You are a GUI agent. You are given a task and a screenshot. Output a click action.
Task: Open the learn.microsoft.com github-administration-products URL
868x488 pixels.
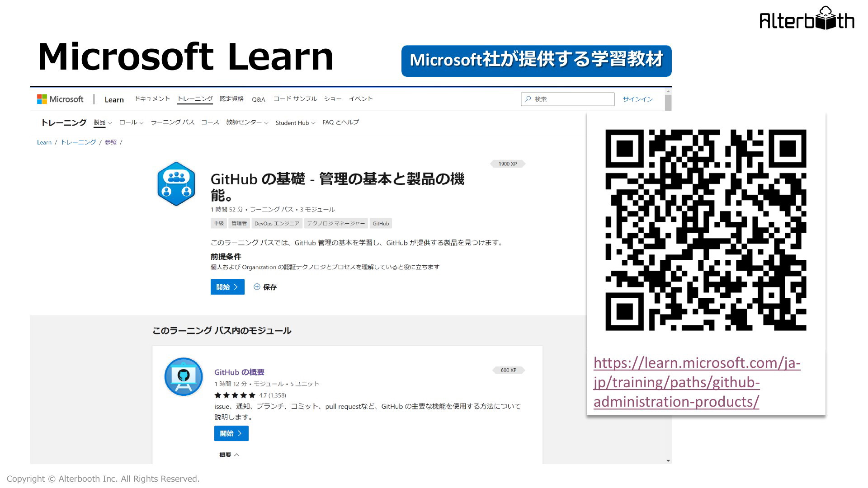pyautogui.click(x=697, y=382)
